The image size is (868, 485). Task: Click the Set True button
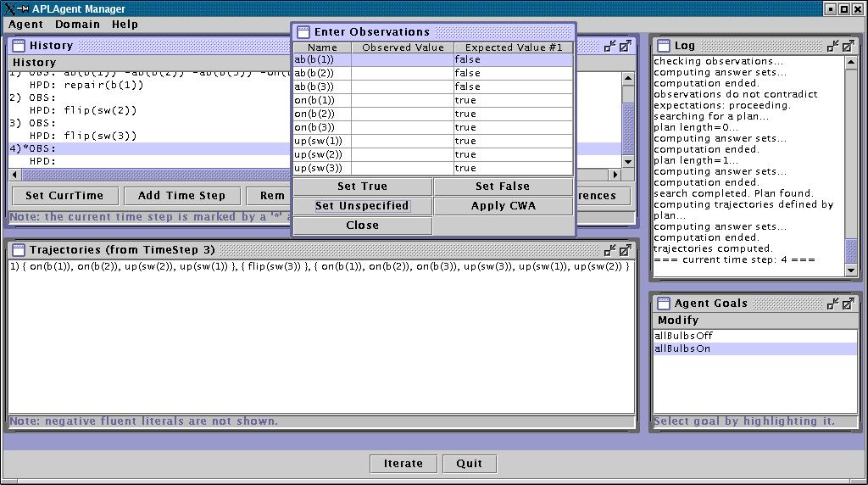tap(362, 187)
